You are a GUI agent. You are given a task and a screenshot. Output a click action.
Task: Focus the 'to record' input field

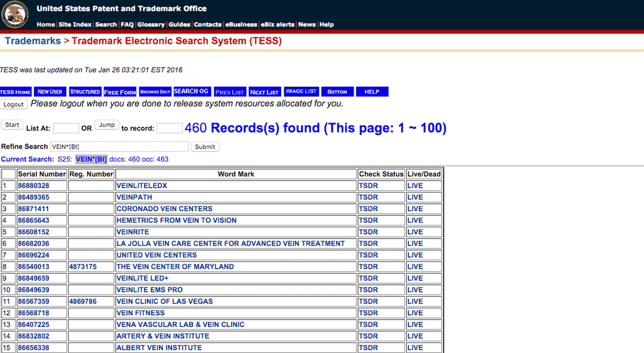coord(170,128)
